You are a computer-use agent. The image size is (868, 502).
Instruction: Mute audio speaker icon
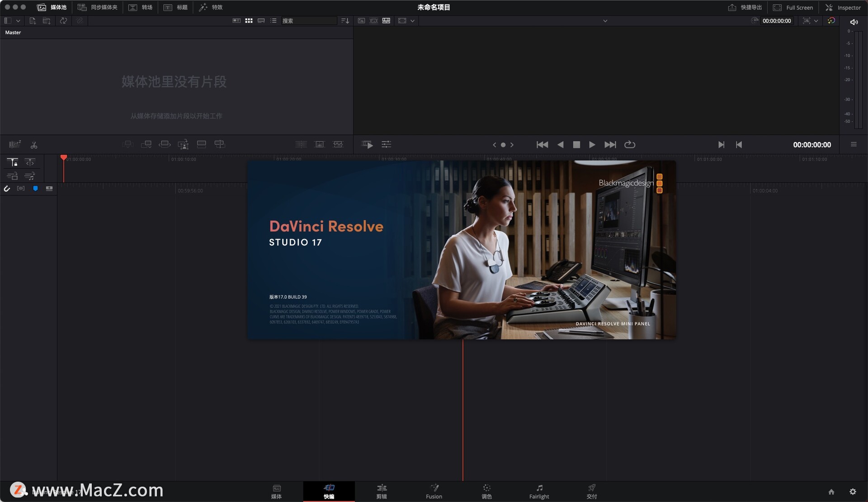click(x=854, y=22)
